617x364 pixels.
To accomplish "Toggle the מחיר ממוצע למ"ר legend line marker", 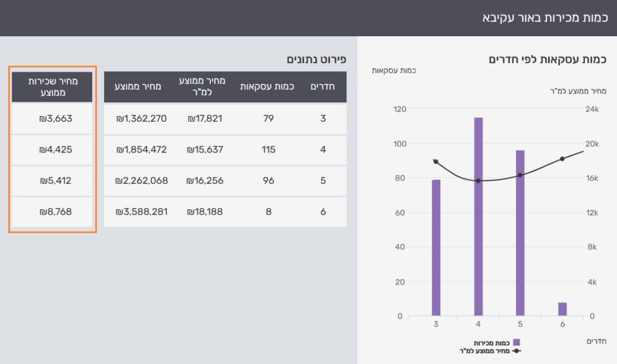I will click(516, 350).
